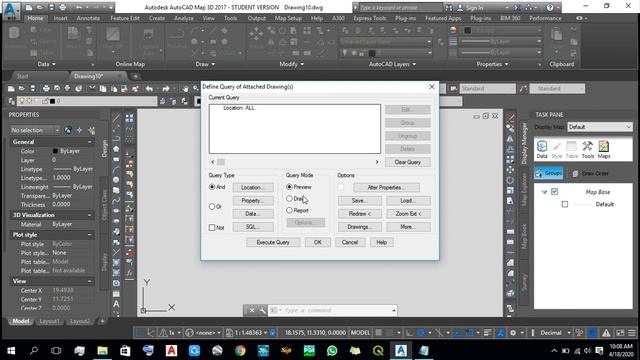Screen dimensions: 640x360
Task: Collapse the General properties section
Action: point(89,142)
